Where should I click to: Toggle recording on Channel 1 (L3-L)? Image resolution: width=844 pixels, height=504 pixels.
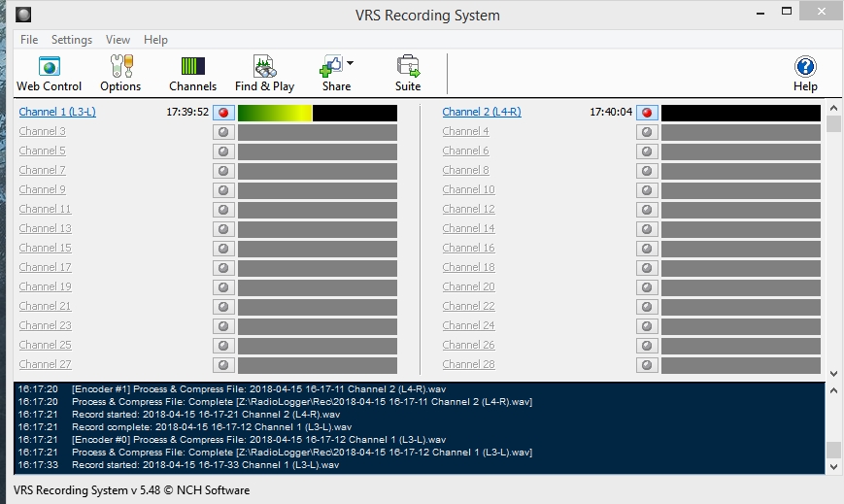(223, 113)
